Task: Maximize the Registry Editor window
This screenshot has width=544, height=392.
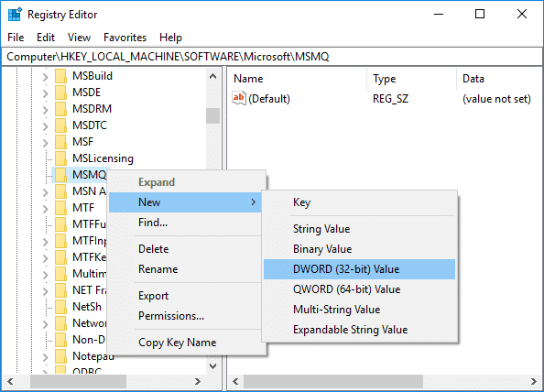Action: click(480, 15)
